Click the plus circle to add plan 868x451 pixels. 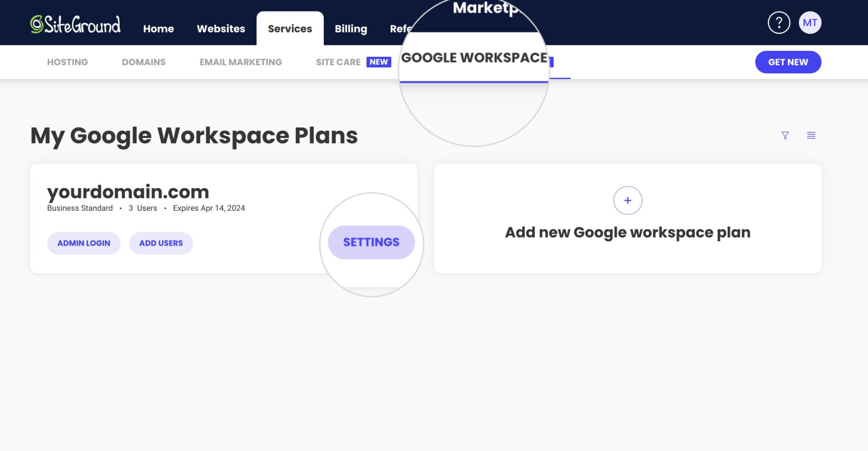628,200
